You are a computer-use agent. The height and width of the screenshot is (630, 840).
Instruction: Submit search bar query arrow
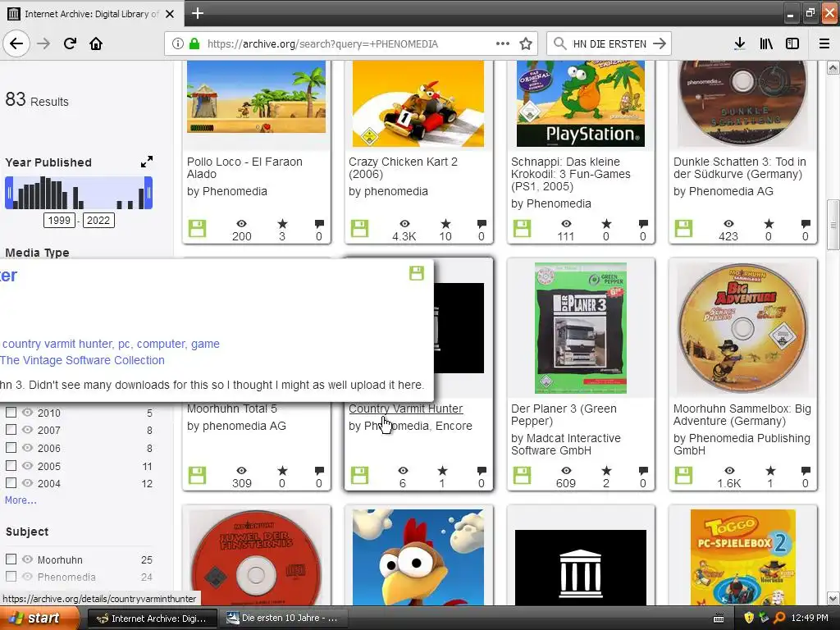coord(660,43)
